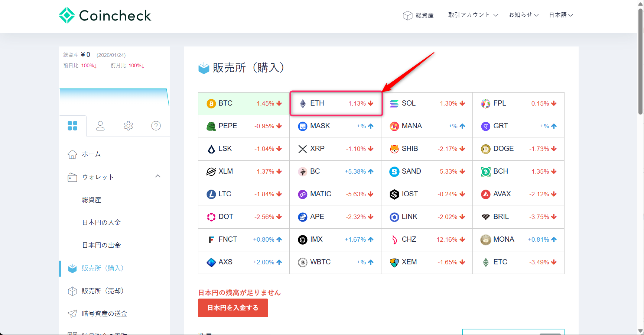Viewport: 644px width, 335px height.
Task: Click the PEPE frog coin icon
Action: coord(211,126)
